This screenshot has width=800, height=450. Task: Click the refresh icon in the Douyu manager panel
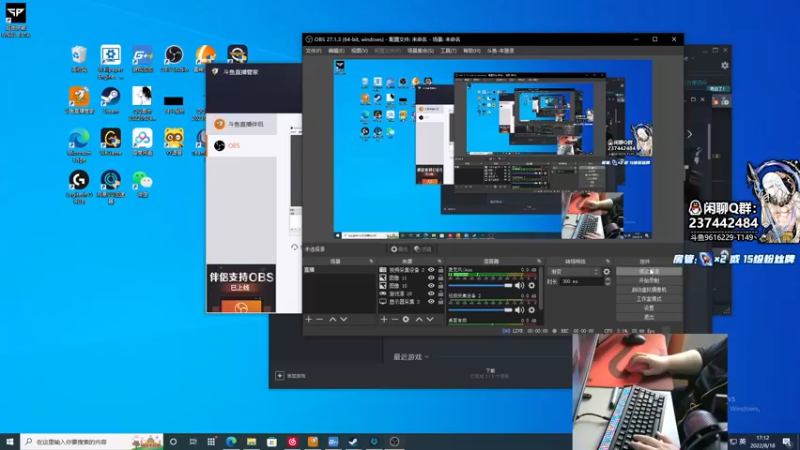[294, 247]
